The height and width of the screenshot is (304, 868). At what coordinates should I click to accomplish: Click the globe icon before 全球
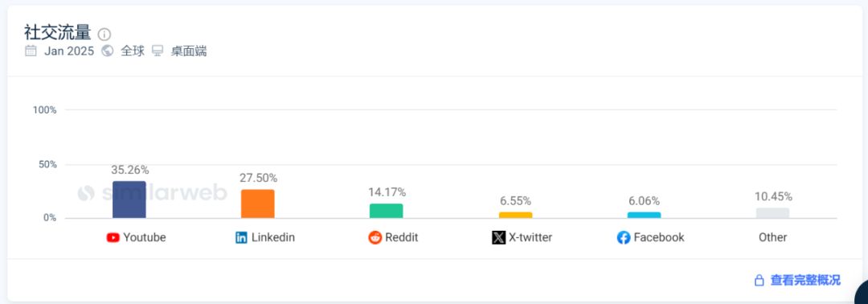(108, 51)
